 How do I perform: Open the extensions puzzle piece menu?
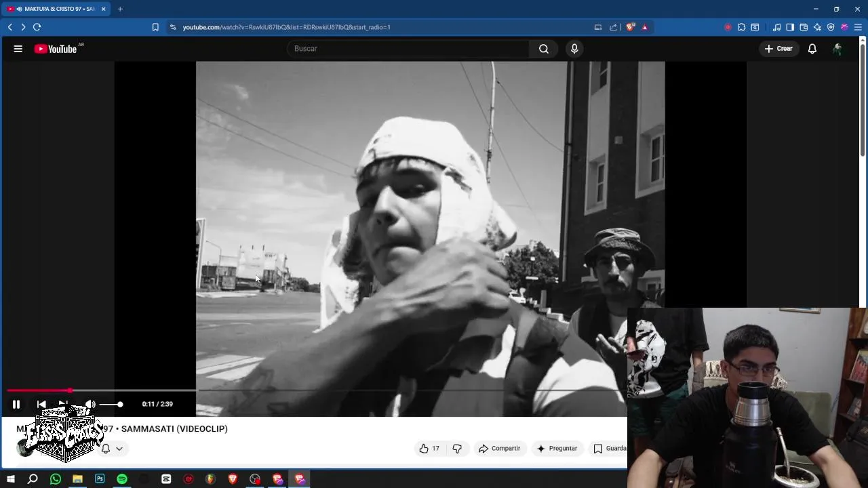[x=741, y=27]
